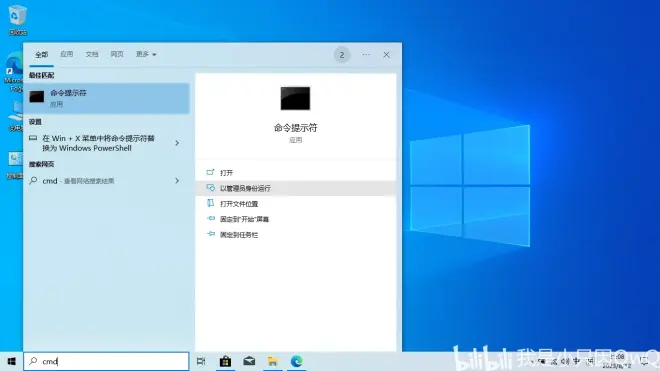Click the large Command Prompt preview icon
Image resolution: width=660 pixels, height=371 pixels.
coord(295,98)
